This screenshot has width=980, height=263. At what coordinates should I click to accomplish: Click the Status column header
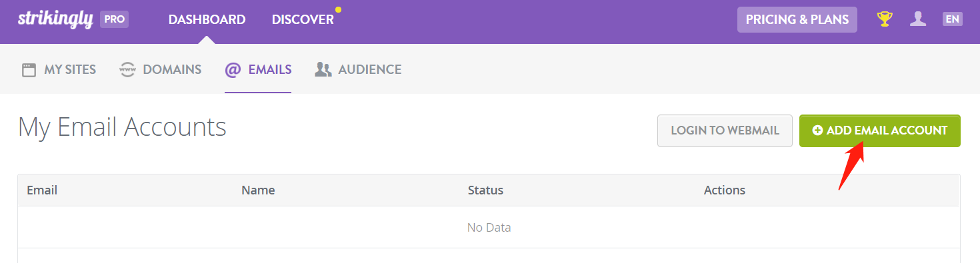pos(485,190)
